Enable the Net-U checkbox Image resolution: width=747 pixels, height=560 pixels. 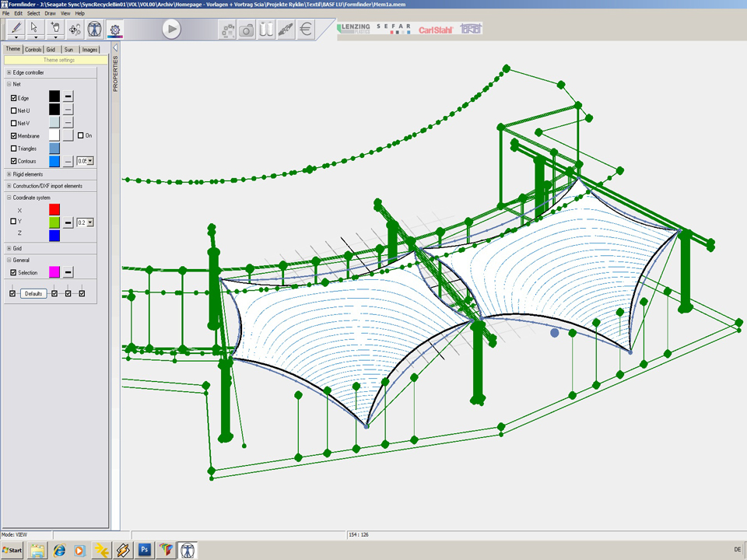(x=13, y=110)
